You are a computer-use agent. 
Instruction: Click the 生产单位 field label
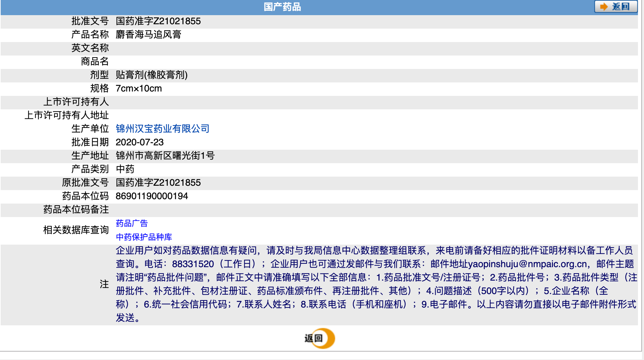coord(90,129)
